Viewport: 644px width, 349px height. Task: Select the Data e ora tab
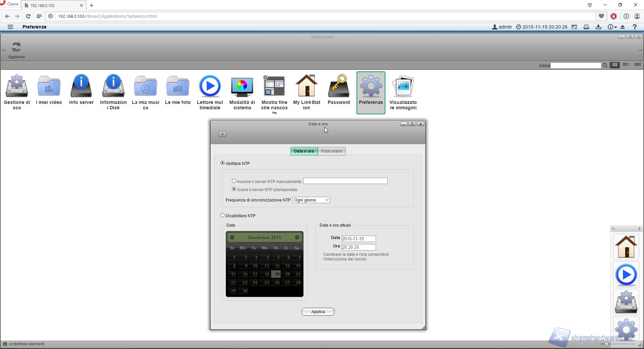click(304, 151)
